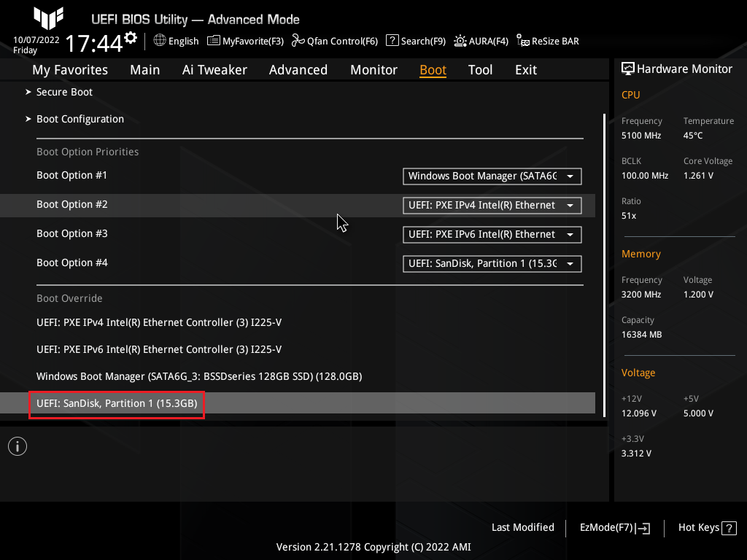Click the Boot Override heading
Image resolution: width=747 pixels, height=560 pixels.
tap(69, 298)
